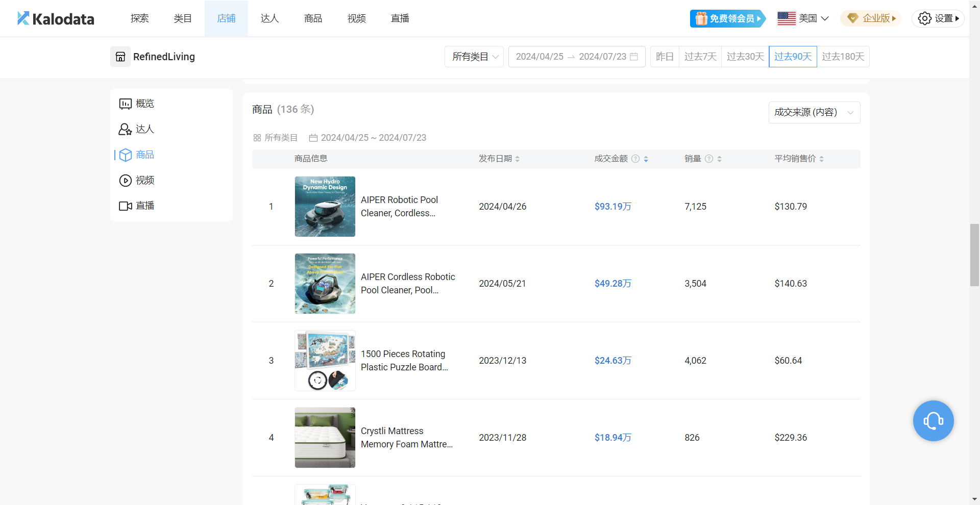
Task: Click the 企业版 upgrade button
Action: tap(871, 18)
